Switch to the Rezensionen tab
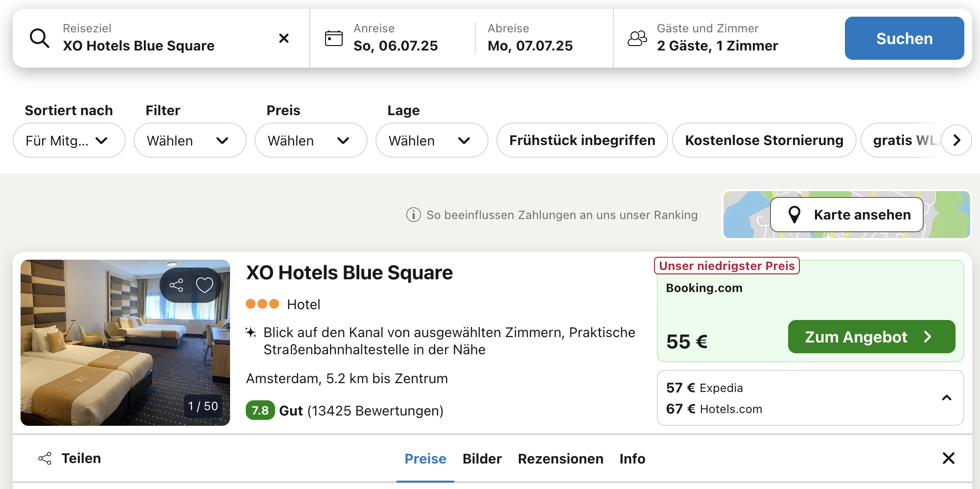980x489 pixels. pos(560,459)
